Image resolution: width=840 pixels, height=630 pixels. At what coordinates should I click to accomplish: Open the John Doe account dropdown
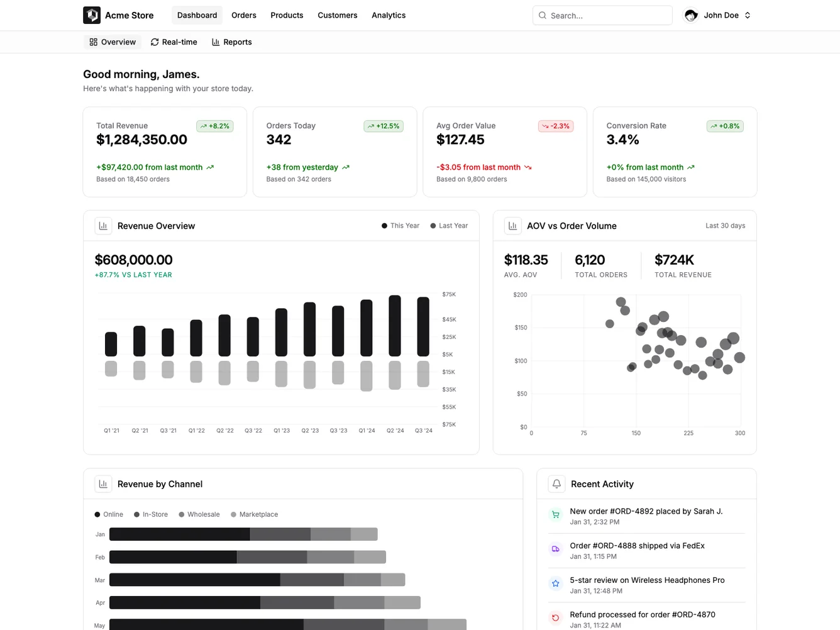717,15
